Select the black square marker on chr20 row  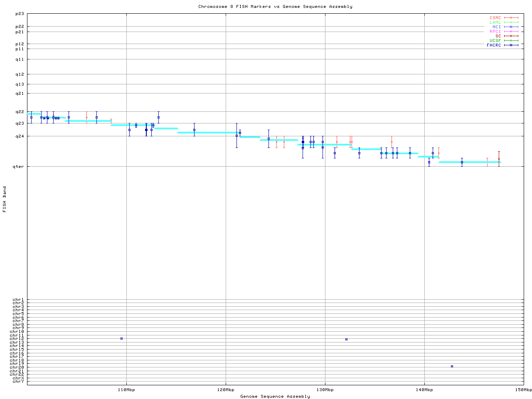click(x=452, y=366)
